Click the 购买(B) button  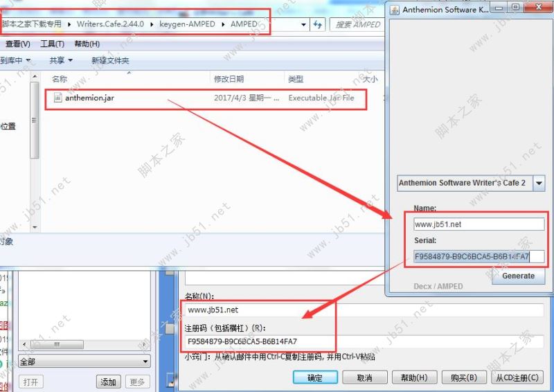[464, 377]
